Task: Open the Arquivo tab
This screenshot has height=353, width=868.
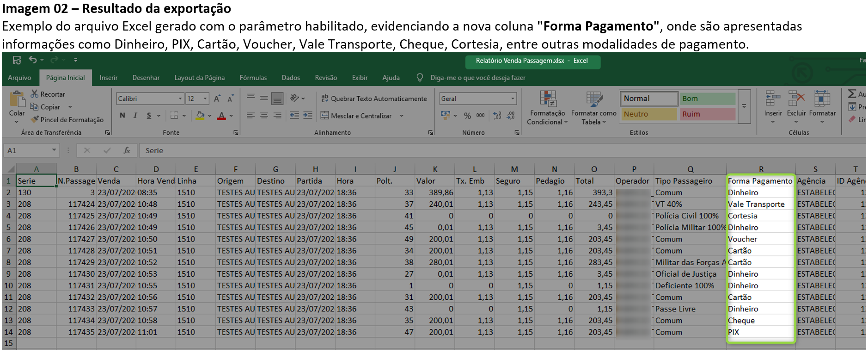Action: (19, 78)
